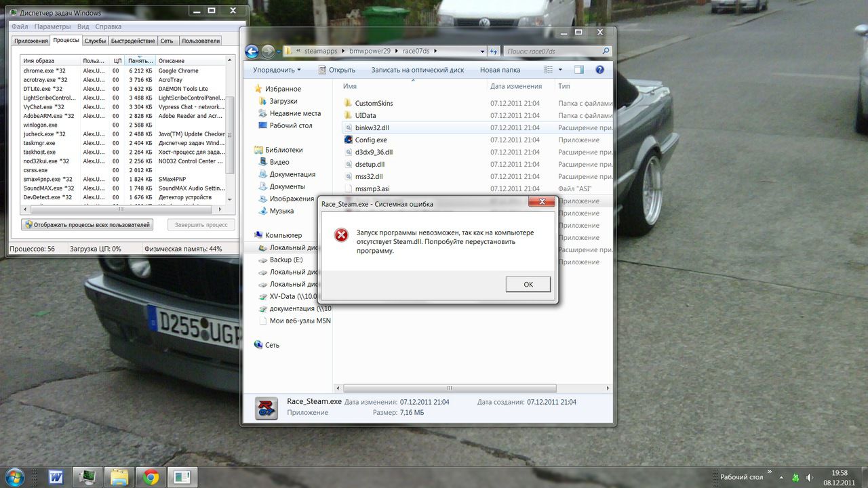Toggle the preview pane icon
Screen dimensions: 868x488
(579, 70)
